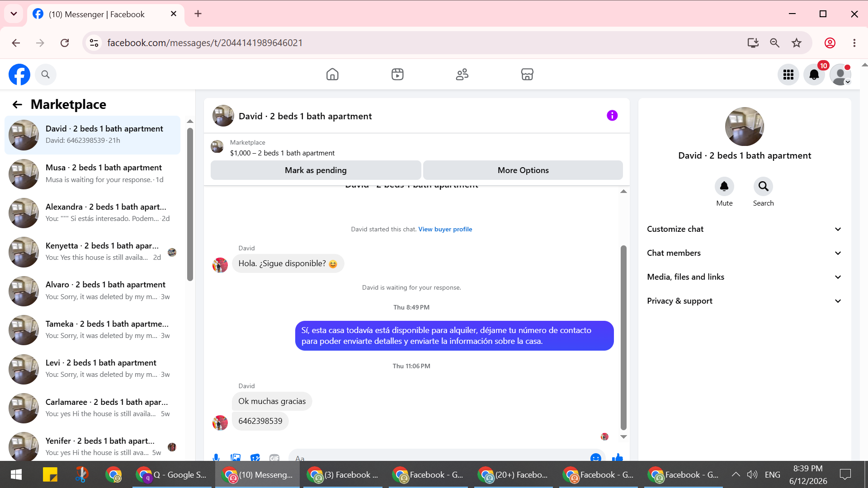Expand the Privacy & support section

(x=744, y=301)
